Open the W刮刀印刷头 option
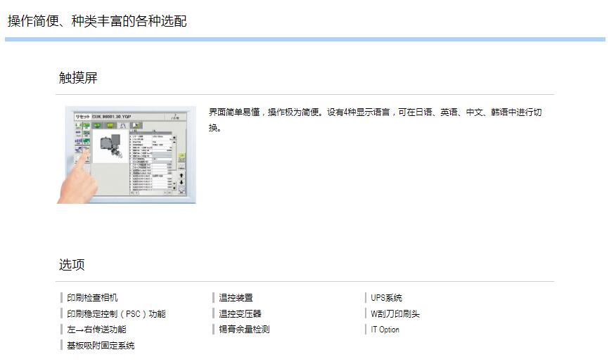 tap(395, 314)
